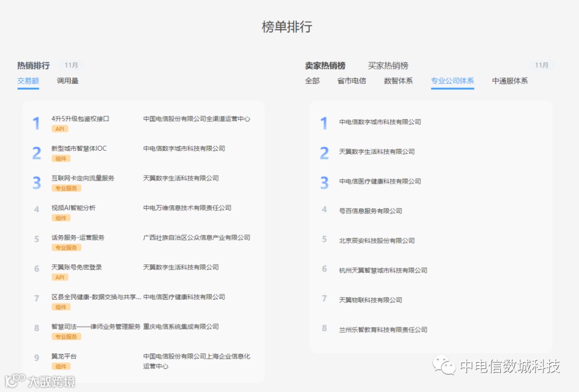Open 卖家热销榜 ranking
This screenshot has width=579, height=392.
click(325, 66)
